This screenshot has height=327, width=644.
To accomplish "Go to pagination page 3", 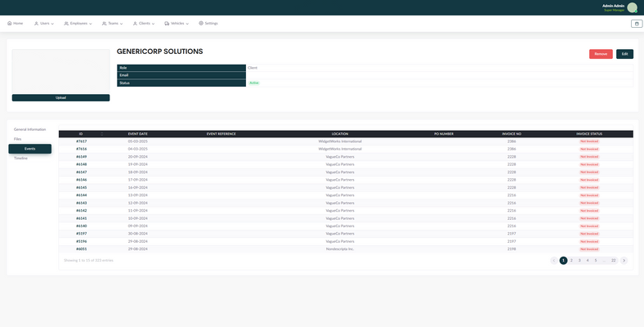I will pyautogui.click(x=579, y=261).
